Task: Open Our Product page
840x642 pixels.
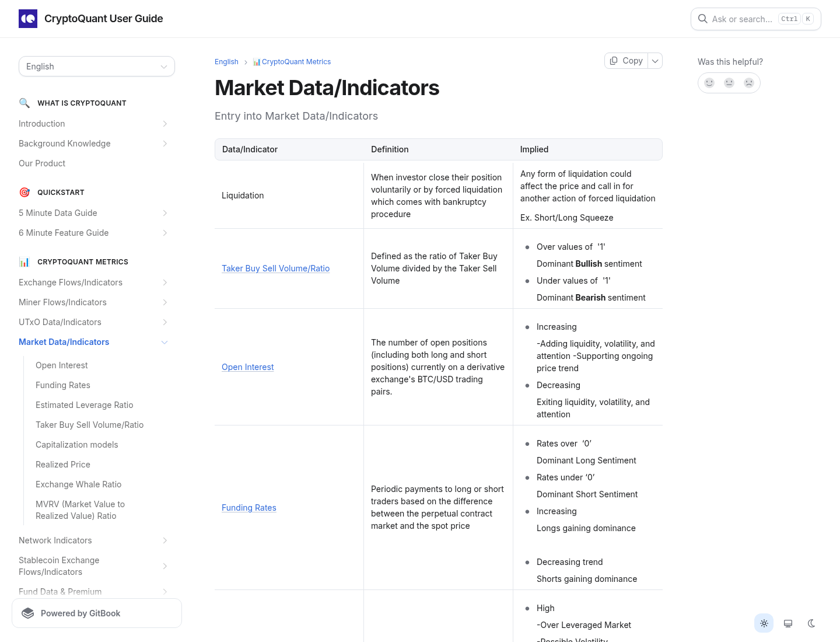Action: [42, 163]
